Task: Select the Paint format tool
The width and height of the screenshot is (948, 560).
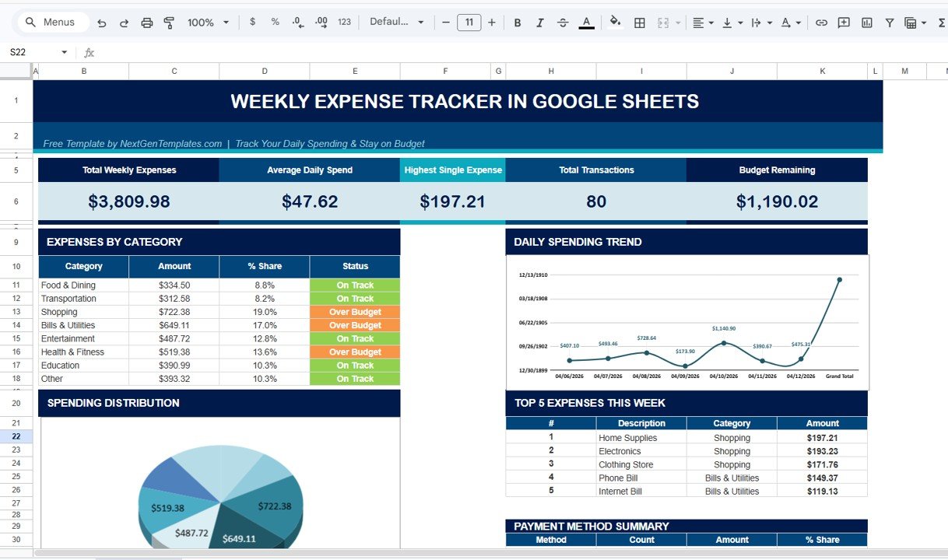Action: (169, 23)
